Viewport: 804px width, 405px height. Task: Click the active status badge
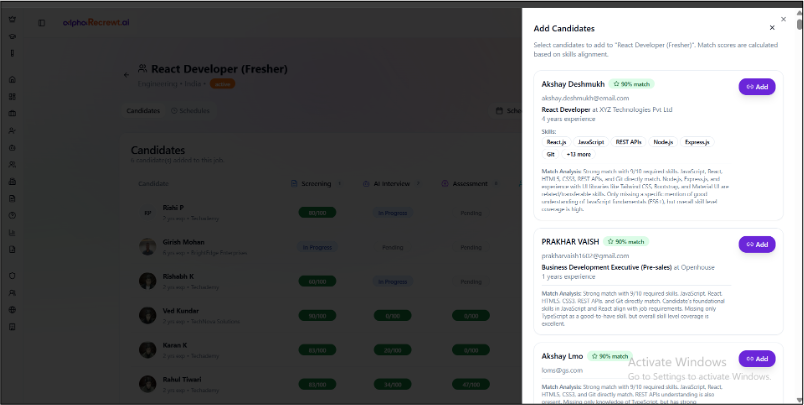pyautogui.click(x=223, y=84)
